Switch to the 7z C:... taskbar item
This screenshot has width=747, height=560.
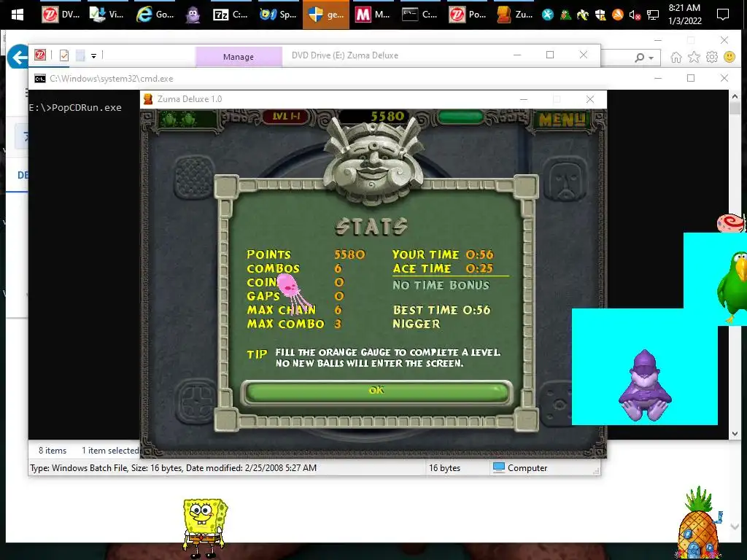[231, 15]
